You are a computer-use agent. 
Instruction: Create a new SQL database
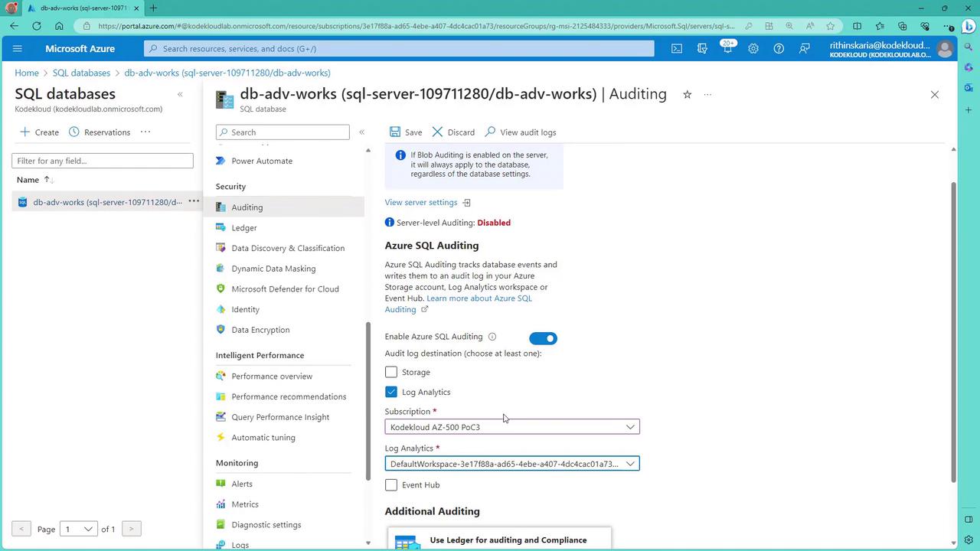pyautogui.click(x=39, y=132)
